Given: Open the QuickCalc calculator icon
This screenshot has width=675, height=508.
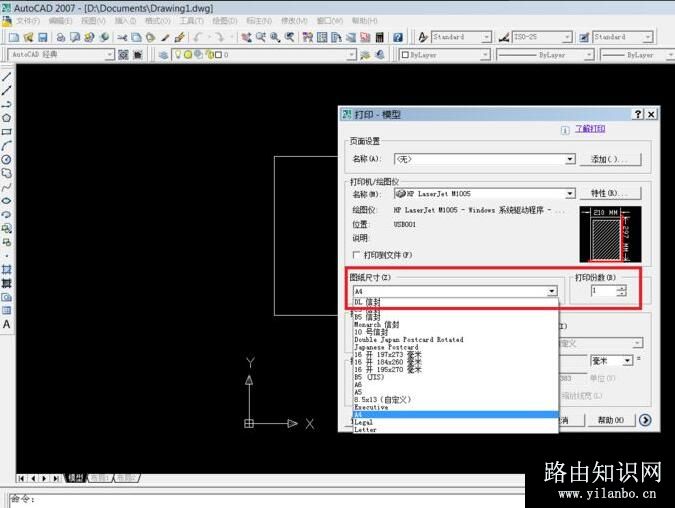Looking at the screenshot, I should tap(380, 37).
